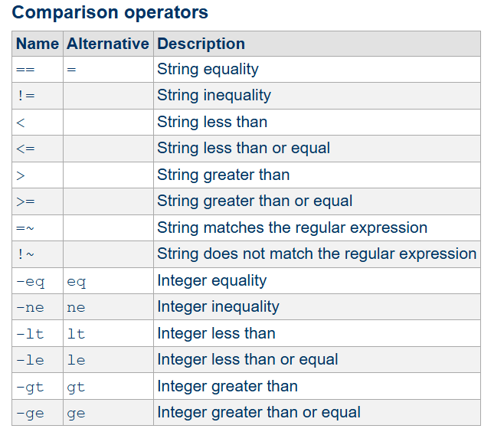Click "String less than or equal" text
Image resolution: width=504 pixels, height=445 pixels.
click(x=244, y=149)
